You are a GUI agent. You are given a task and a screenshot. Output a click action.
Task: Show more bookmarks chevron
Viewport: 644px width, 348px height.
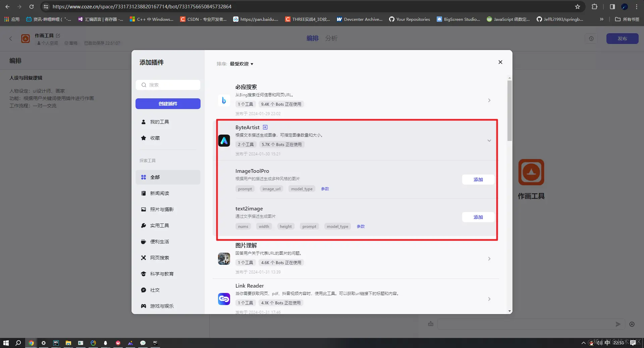coord(602,19)
